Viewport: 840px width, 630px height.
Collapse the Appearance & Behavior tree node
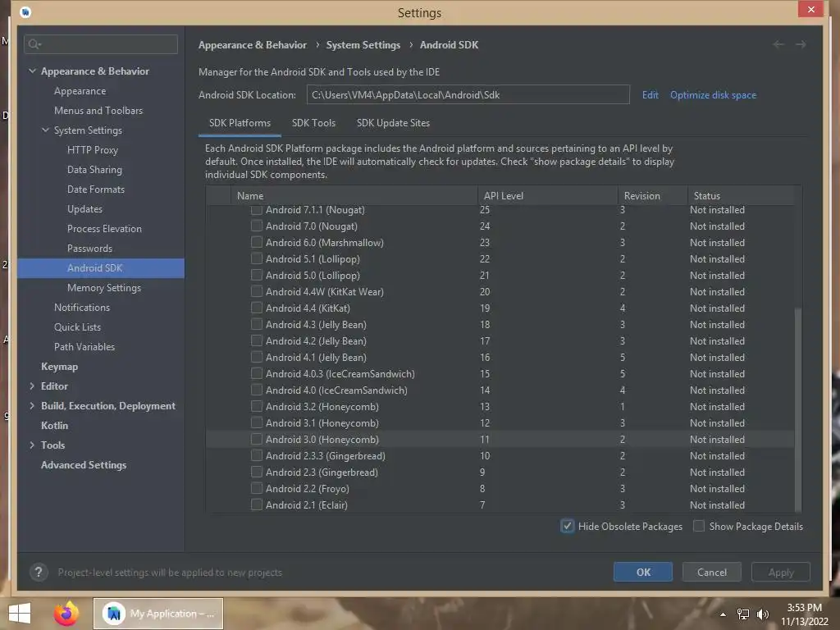(32, 71)
